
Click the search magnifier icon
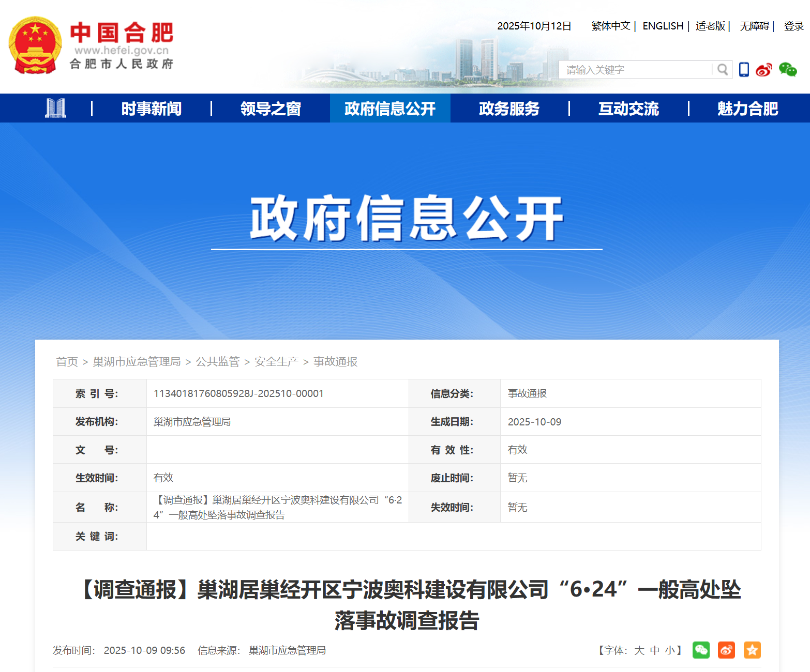pos(723,69)
